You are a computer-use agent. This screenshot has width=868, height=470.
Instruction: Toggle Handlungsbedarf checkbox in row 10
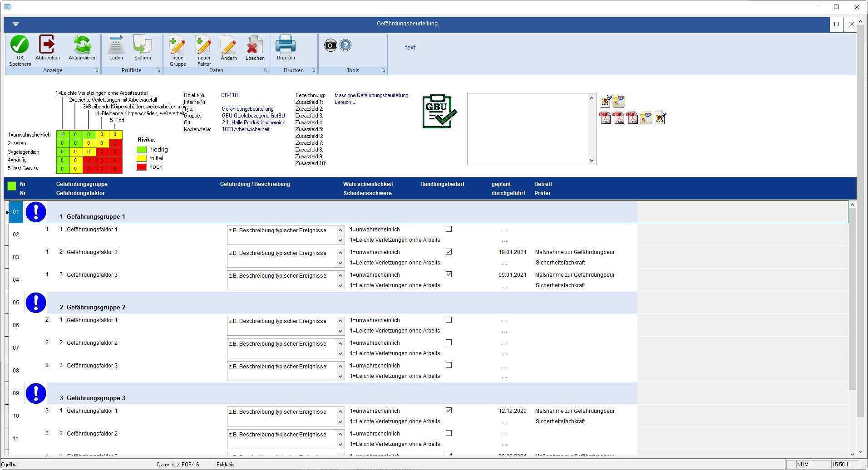tap(449, 411)
